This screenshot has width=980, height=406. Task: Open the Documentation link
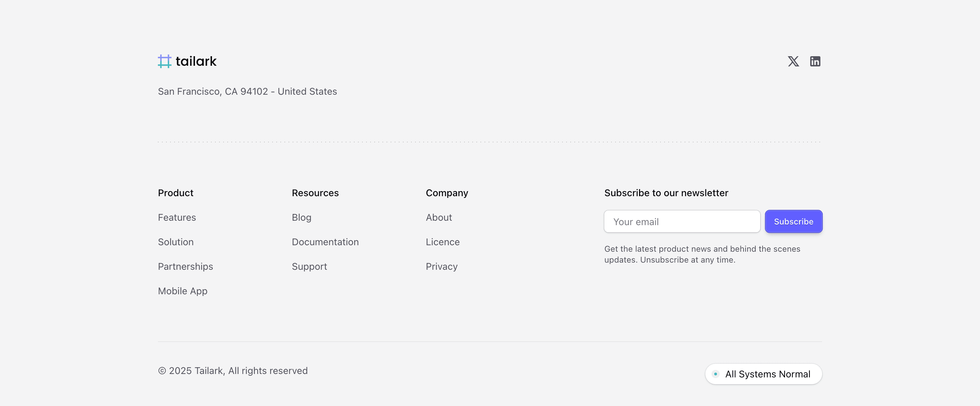(x=325, y=242)
